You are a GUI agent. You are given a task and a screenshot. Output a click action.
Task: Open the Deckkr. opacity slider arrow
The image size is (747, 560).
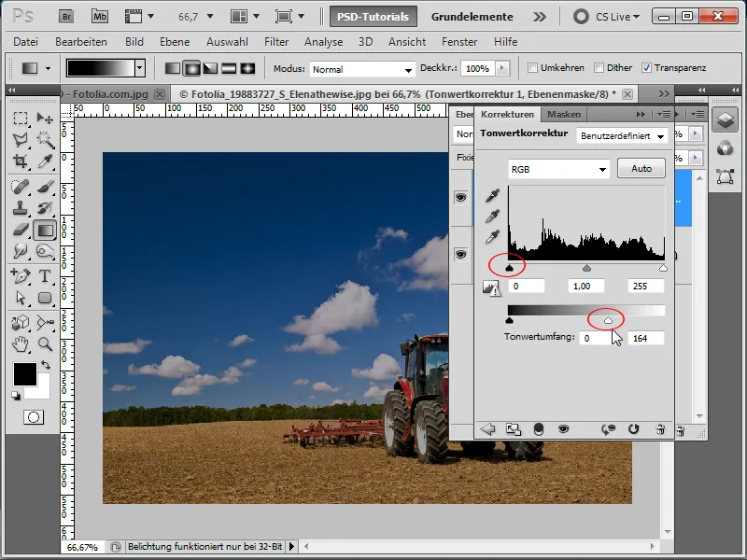[x=501, y=68]
